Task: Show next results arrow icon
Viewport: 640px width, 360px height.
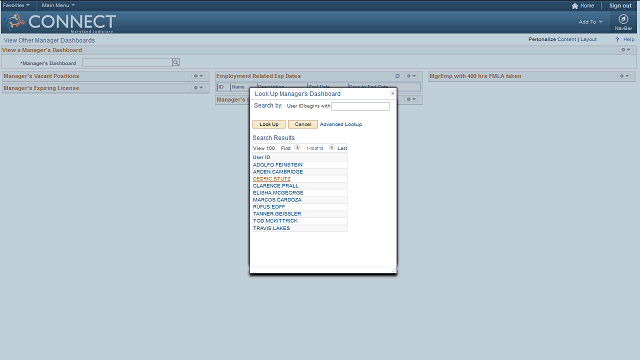Action: (x=332, y=148)
